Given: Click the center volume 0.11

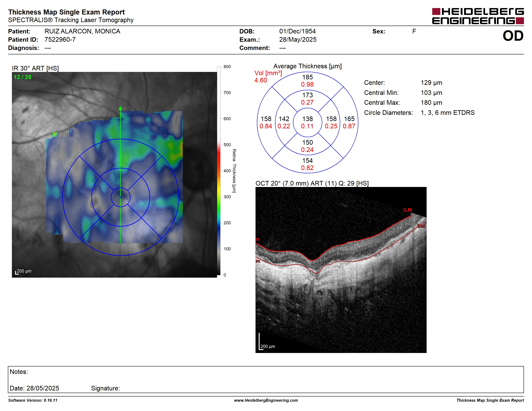Looking at the screenshot, I should [307, 126].
